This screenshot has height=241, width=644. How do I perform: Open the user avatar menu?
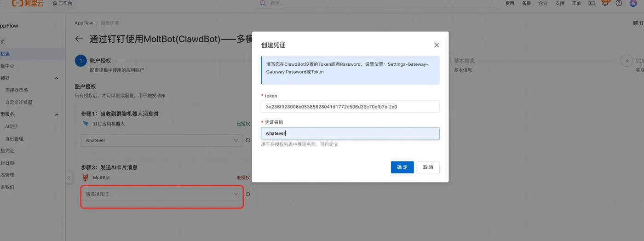point(633,3)
